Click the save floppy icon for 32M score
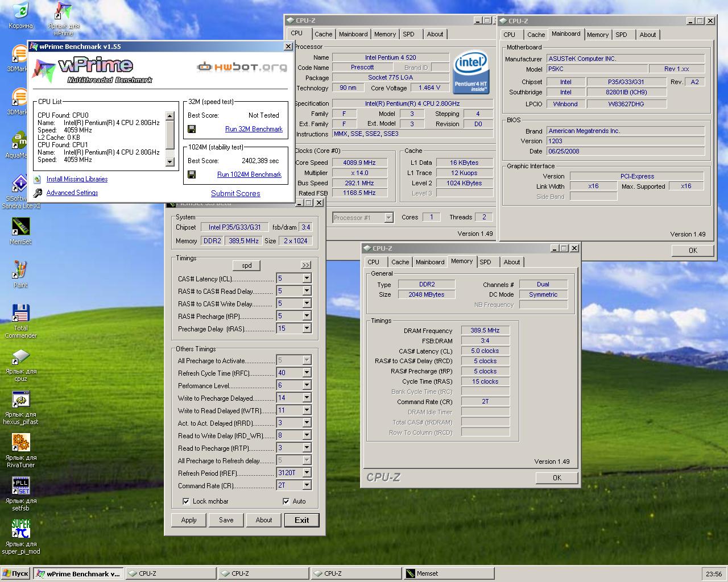 point(192,129)
